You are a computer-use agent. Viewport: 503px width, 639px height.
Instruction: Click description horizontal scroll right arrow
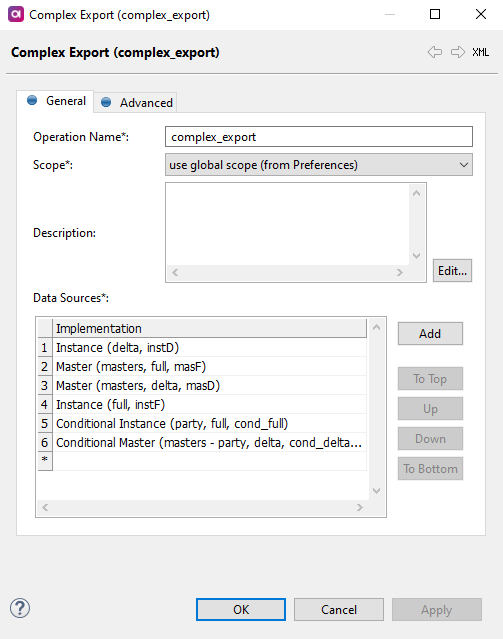click(x=400, y=272)
